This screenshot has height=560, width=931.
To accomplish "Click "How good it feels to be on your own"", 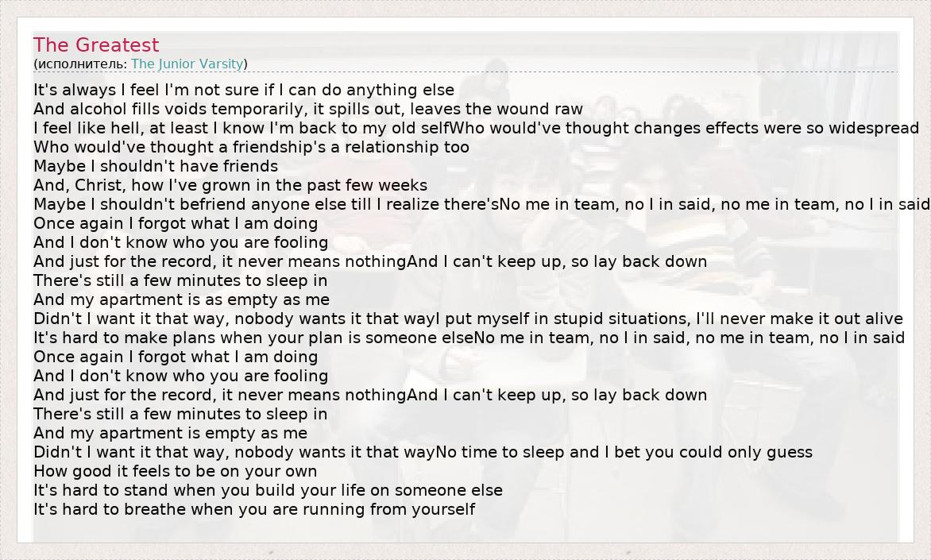I will 175,471.
